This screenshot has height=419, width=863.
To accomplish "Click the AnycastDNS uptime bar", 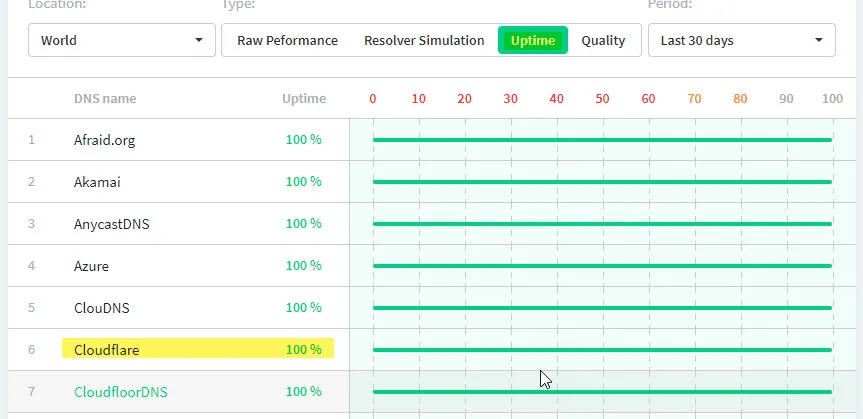I will (x=602, y=224).
